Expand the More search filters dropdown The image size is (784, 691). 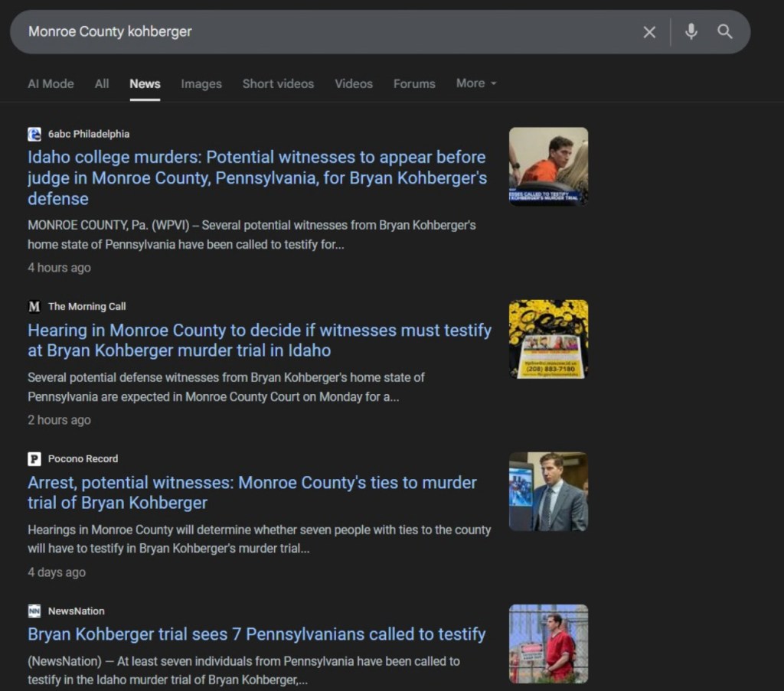point(476,83)
